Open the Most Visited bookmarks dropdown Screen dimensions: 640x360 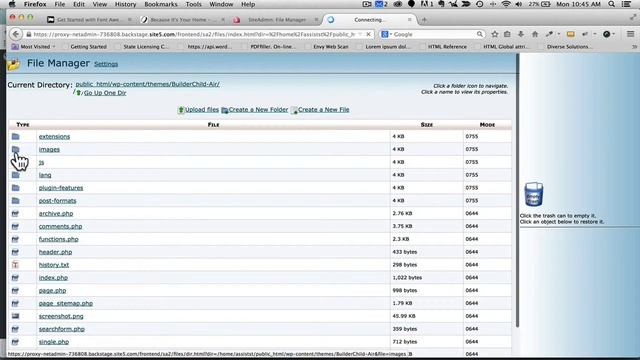34,47
